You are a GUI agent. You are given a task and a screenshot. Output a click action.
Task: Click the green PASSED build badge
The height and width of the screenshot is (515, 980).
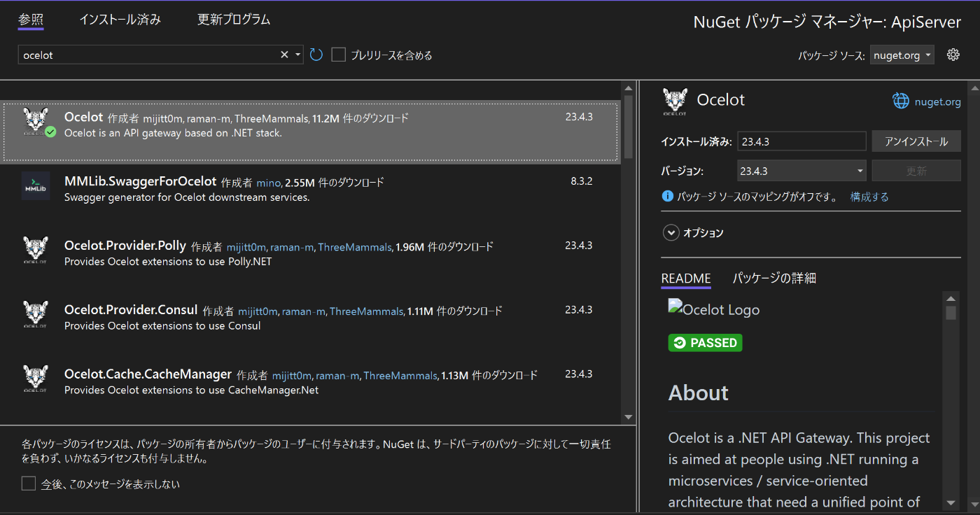point(705,343)
